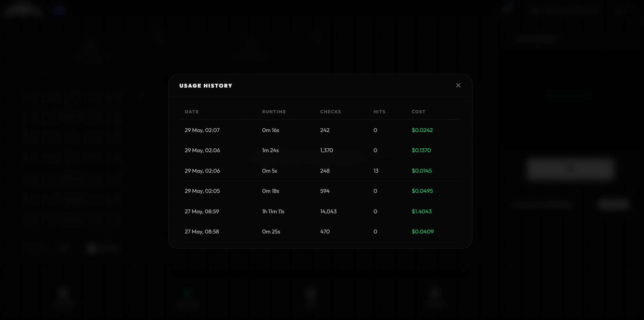Click the 0m 25s runtime value

click(271, 232)
